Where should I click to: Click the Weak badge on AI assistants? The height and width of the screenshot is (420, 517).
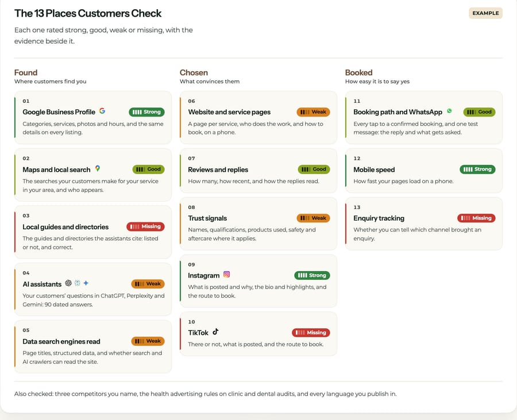click(x=148, y=284)
